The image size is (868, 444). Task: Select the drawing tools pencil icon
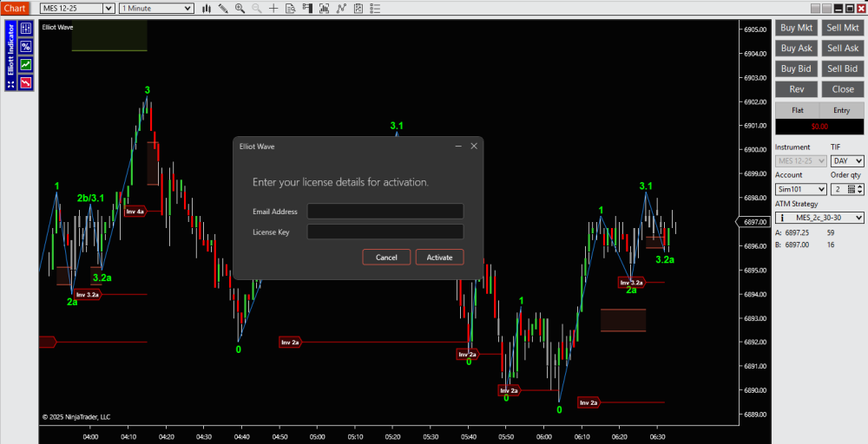pyautogui.click(x=223, y=8)
